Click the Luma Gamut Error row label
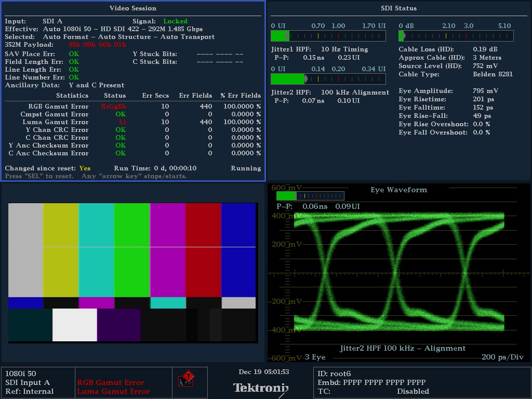 [56, 122]
